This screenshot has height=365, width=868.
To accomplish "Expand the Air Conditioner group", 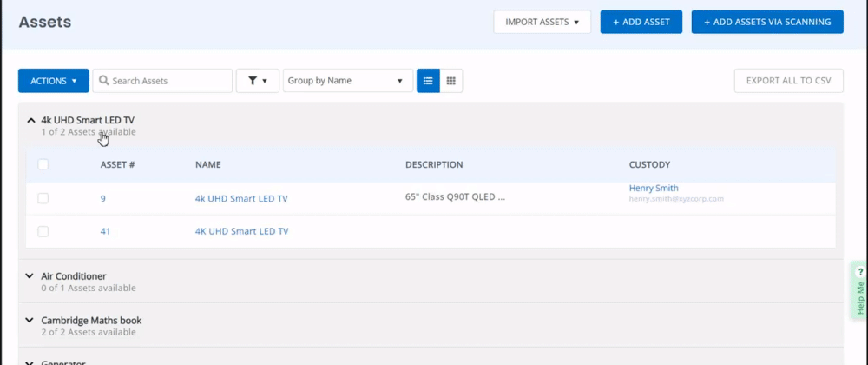I will [30, 275].
